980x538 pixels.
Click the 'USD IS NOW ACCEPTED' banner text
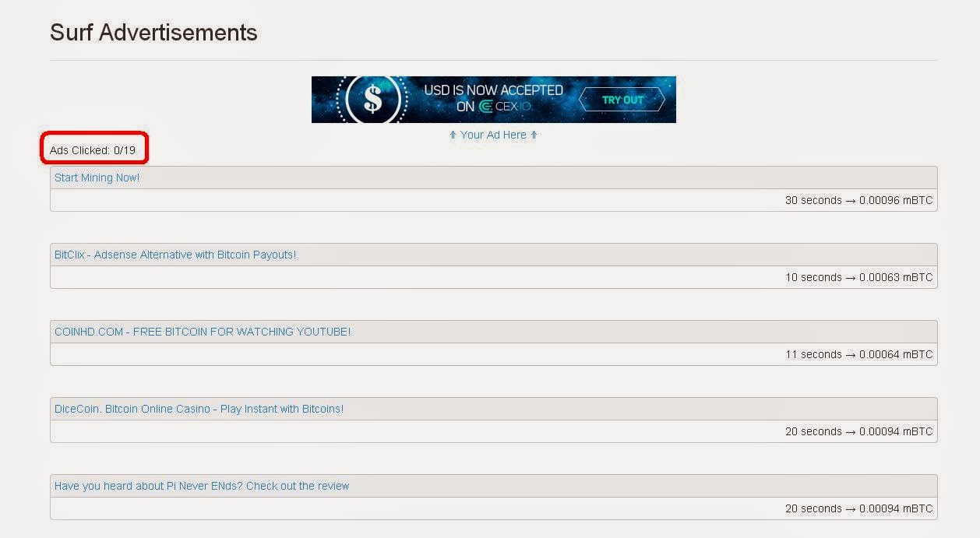(493, 90)
